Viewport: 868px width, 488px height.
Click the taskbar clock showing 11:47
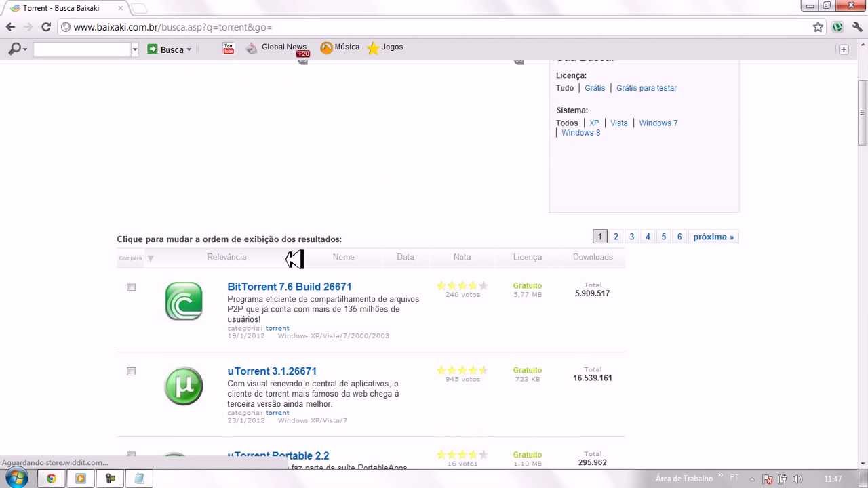[833, 479]
